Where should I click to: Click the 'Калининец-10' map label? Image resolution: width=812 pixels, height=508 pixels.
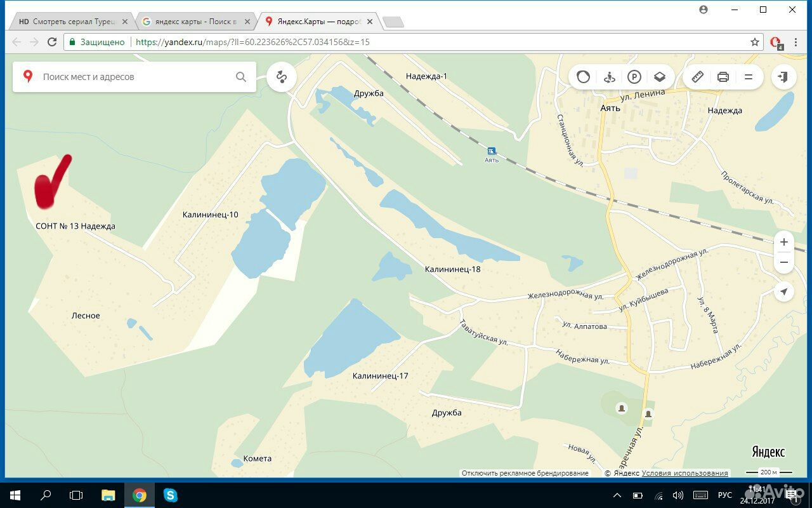tap(210, 215)
